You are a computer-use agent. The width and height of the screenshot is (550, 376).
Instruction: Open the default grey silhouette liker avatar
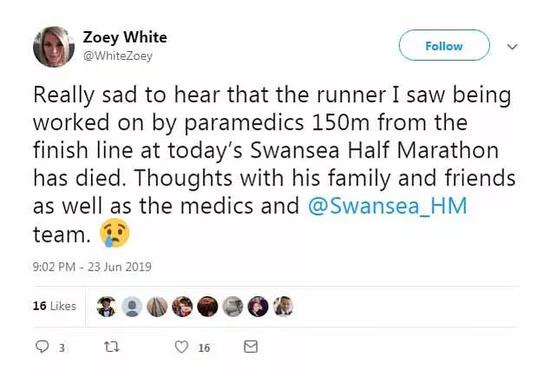(x=132, y=307)
